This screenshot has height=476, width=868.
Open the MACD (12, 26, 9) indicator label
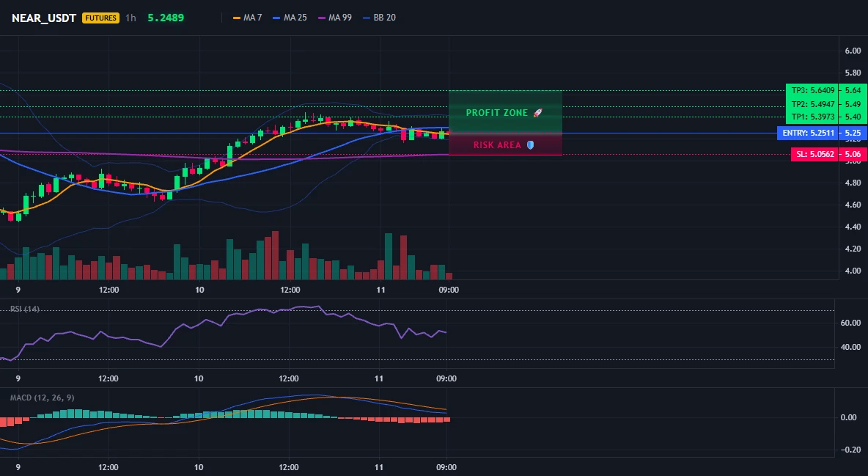[42, 398]
